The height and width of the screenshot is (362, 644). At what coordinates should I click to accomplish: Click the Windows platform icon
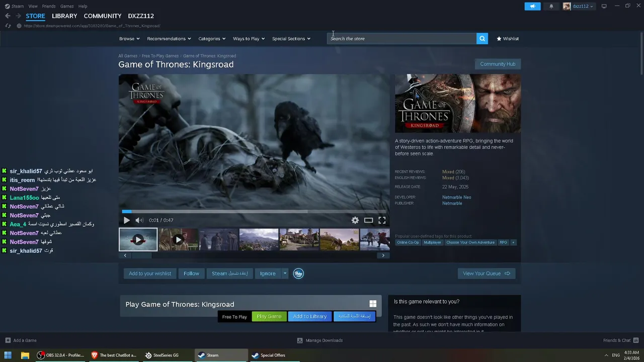click(x=373, y=304)
